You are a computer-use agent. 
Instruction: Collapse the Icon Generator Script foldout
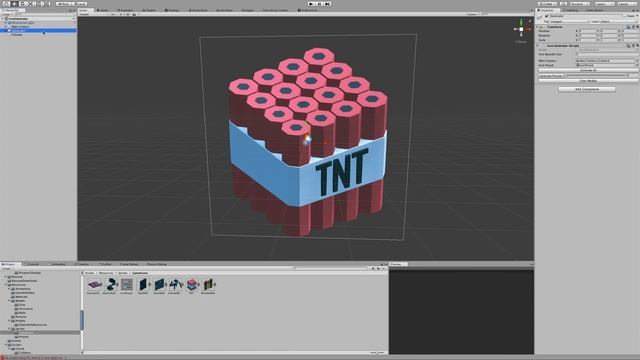click(x=538, y=46)
